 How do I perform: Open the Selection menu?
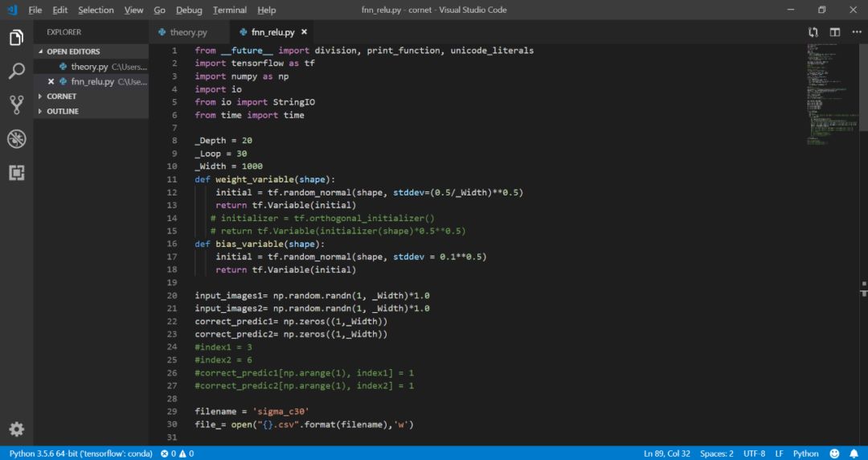96,10
